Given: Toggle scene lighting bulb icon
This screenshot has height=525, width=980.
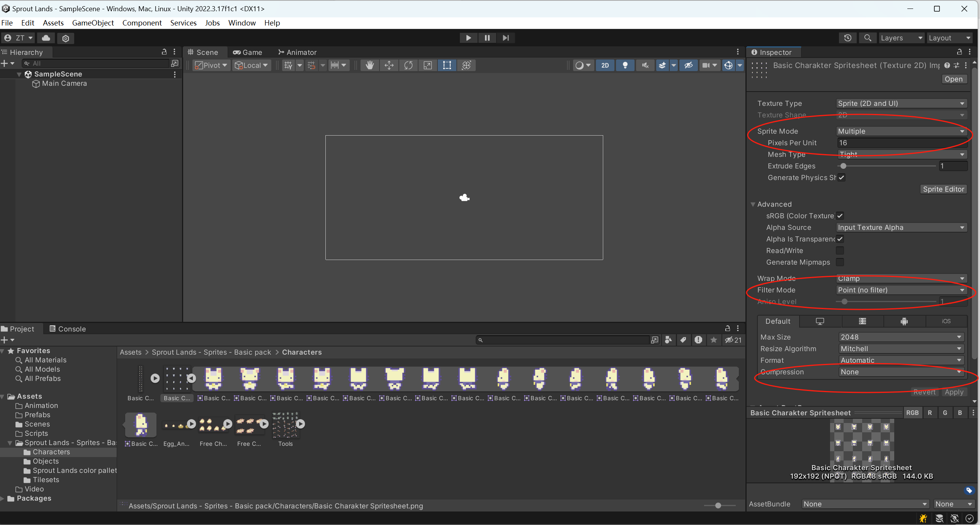Looking at the screenshot, I should pos(625,65).
